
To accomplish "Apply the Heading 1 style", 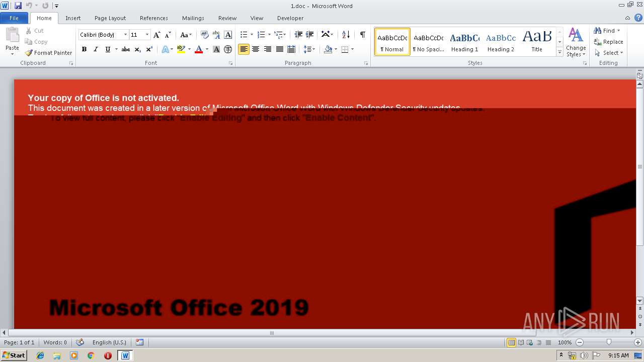I will 464,42.
